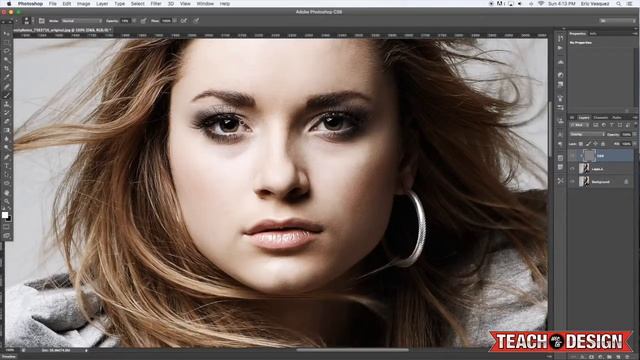This screenshot has width=640, height=360.
Task: Select the Quick Selection tool
Action: pos(7,60)
